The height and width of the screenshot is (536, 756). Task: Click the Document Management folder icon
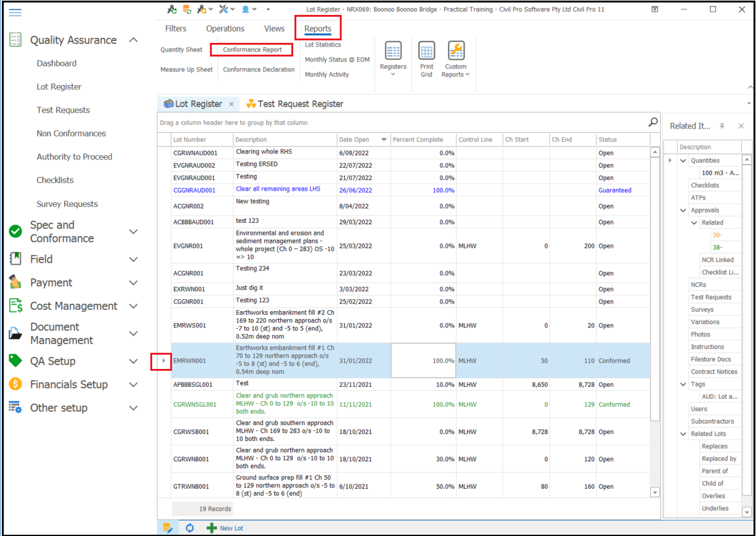tap(16, 334)
